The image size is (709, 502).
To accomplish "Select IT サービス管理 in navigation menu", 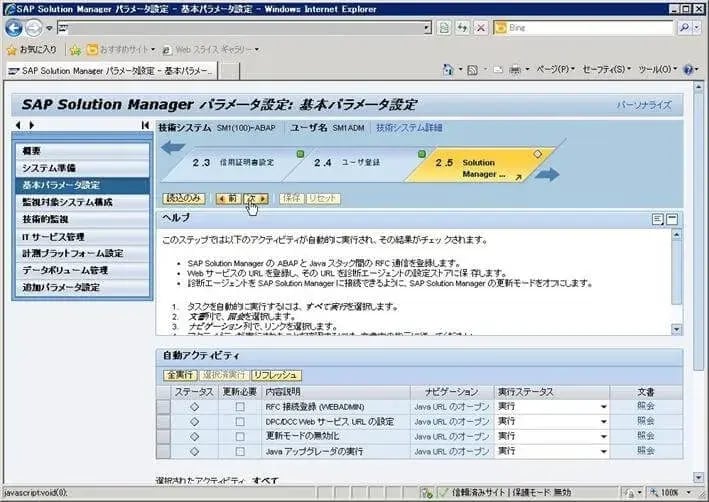I will (82, 237).
